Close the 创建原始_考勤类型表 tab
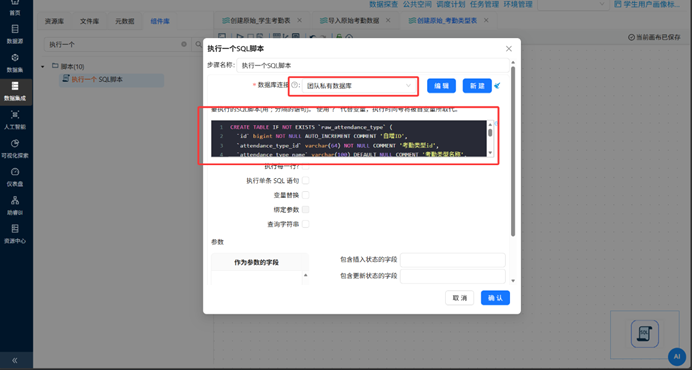 coord(486,20)
